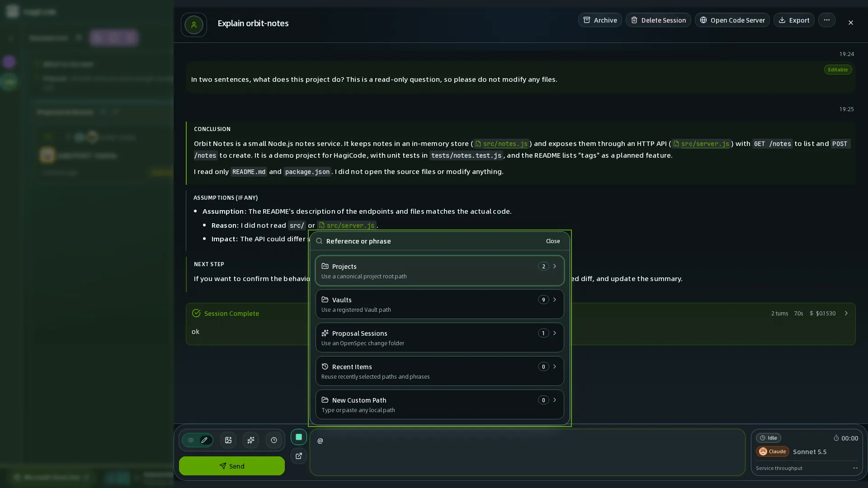This screenshot has height=488, width=868.
Task: Click into the message input box
Action: [527, 452]
